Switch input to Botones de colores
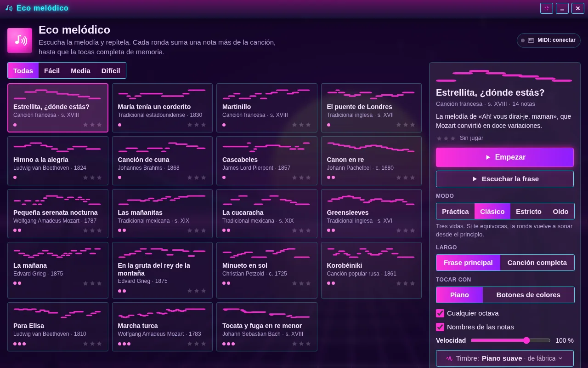The height and width of the screenshot is (368, 588). click(x=528, y=295)
